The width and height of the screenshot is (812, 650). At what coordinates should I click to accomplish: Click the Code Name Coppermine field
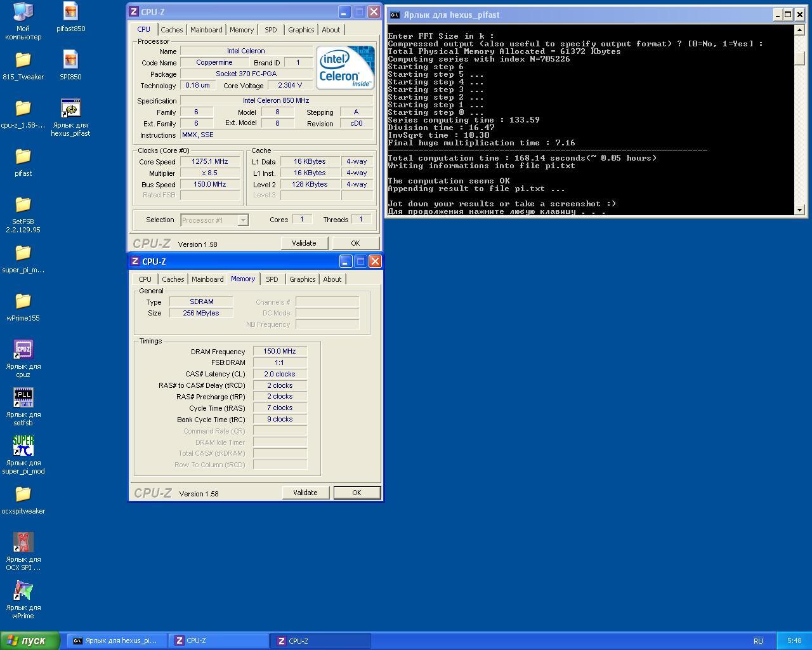click(x=214, y=62)
